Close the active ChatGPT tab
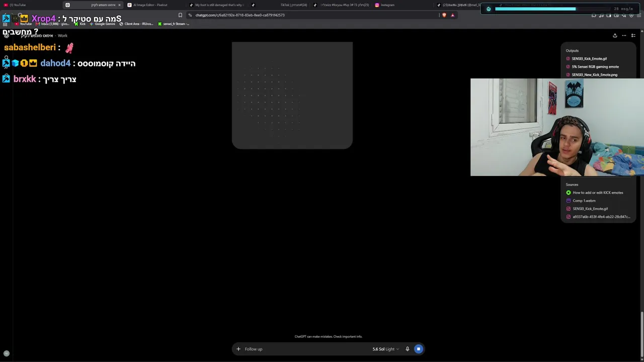The height and width of the screenshot is (362, 644). 119,5
